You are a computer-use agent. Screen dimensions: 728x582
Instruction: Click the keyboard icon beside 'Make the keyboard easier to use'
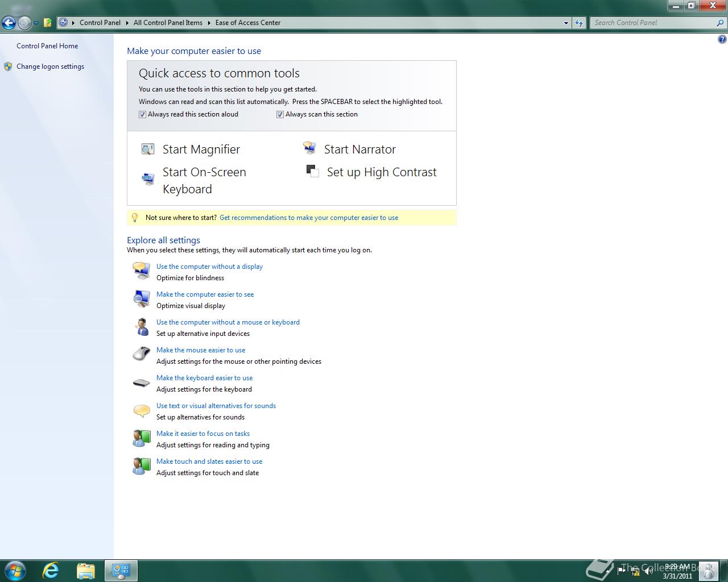tap(141, 383)
